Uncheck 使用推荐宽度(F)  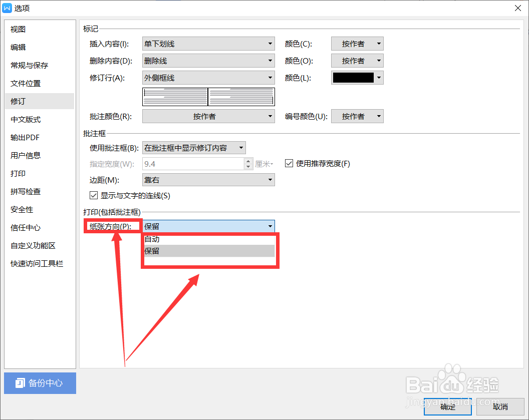point(289,163)
